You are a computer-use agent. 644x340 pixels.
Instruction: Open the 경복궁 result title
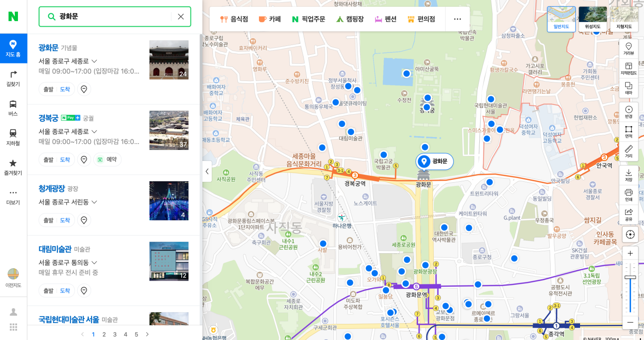[x=48, y=118]
